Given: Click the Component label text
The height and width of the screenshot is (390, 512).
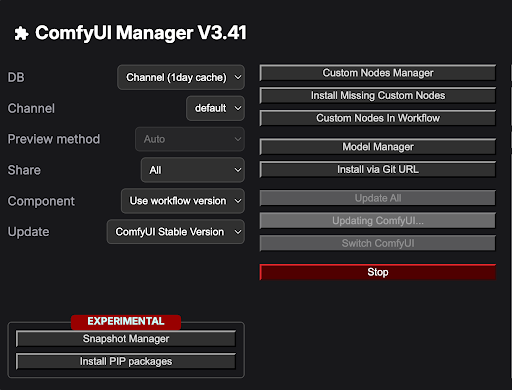Looking at the screenshot, I should click(41, 201).
